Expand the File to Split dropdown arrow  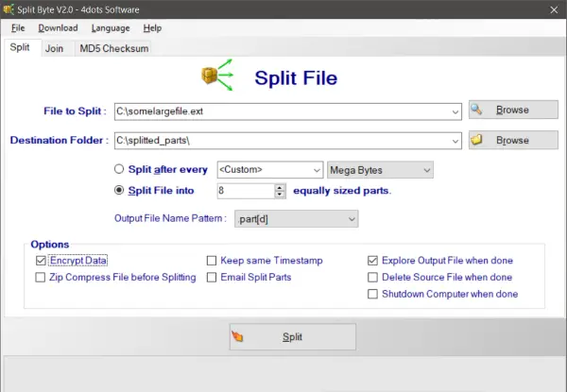455,111
